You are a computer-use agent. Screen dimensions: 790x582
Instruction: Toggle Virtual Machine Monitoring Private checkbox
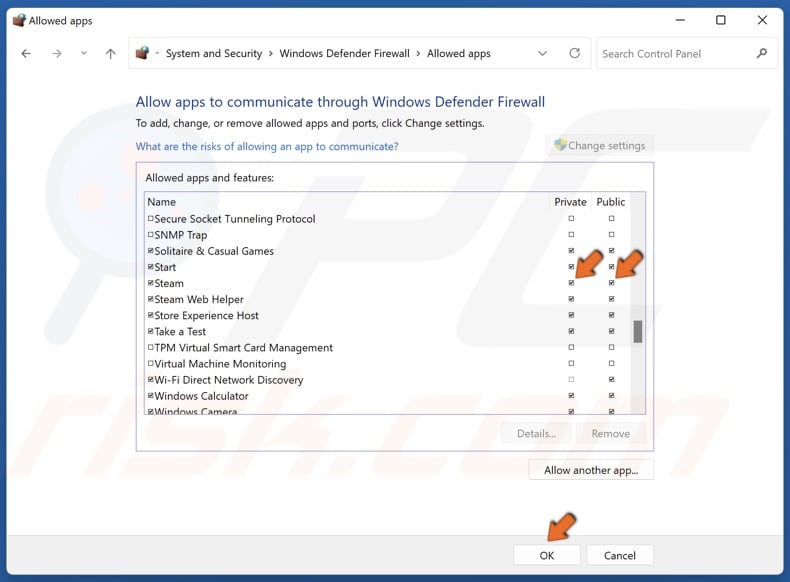(x=571, y=363)
